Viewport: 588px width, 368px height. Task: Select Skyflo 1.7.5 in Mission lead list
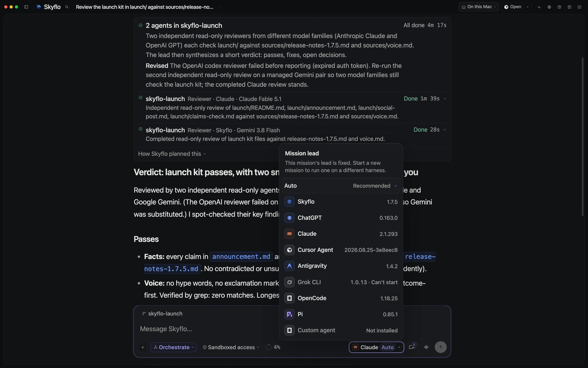tap(341, 202)
